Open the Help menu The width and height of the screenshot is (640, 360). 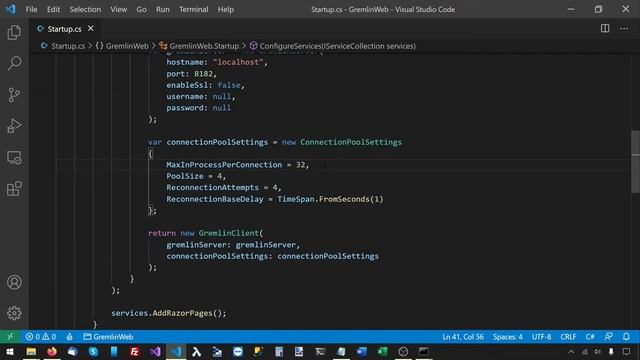pyautogui.click(x=226, y=9)
